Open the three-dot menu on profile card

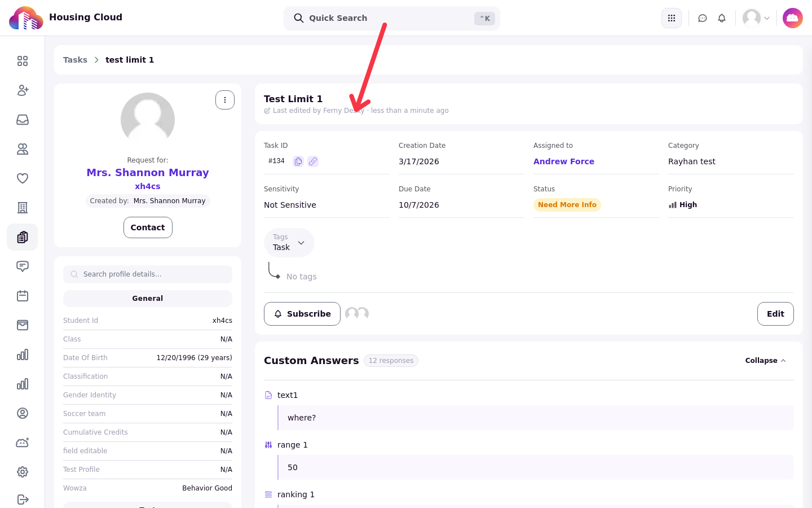(x=225, y=100)
